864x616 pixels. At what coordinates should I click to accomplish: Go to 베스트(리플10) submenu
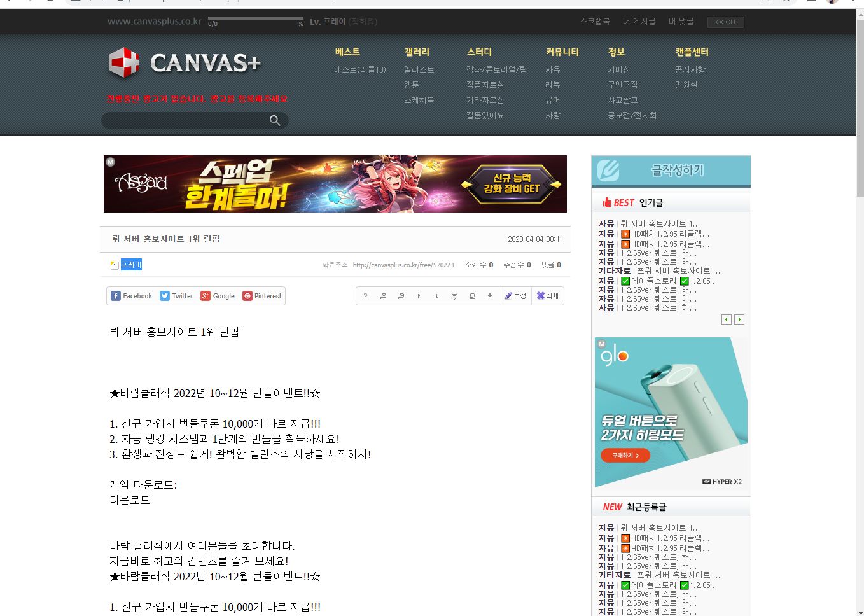(360, 70)
